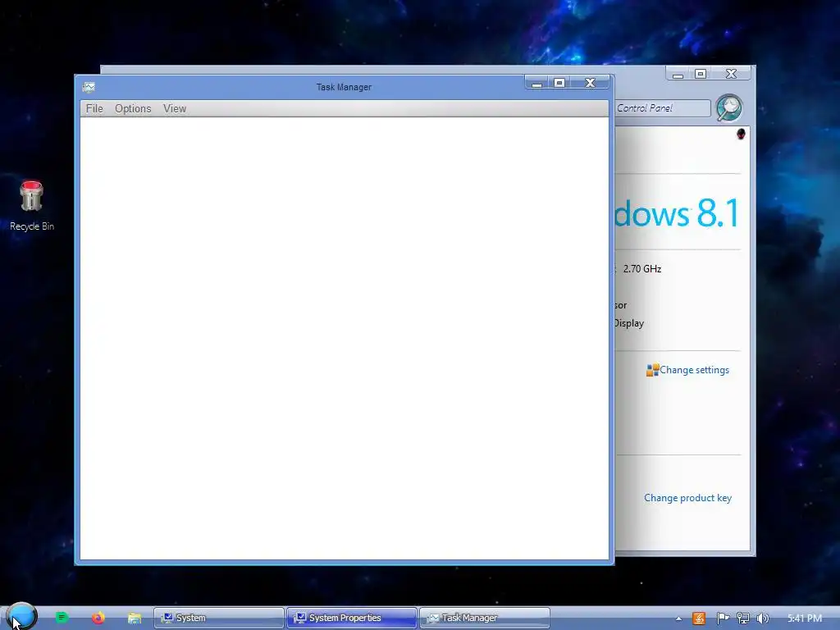Click the small help icon under search box
840x630 pixels.
click(x=741, y=134)
